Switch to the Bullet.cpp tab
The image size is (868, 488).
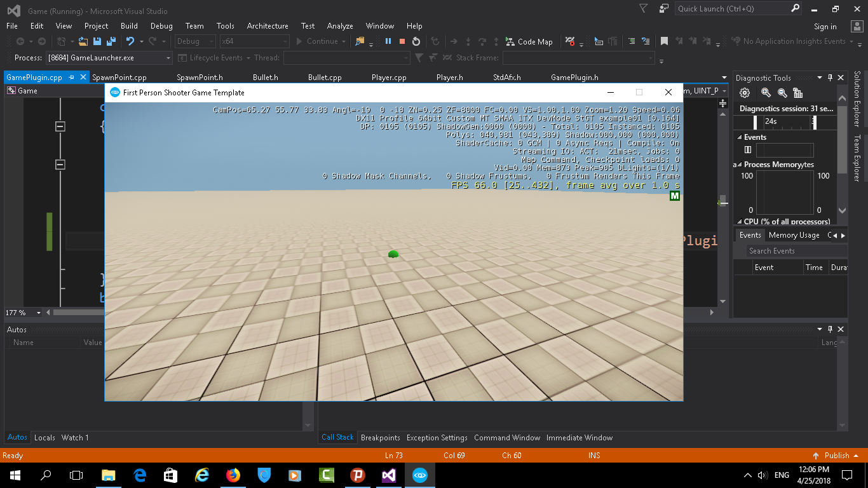pyautogui.click(x=325, y=78)
